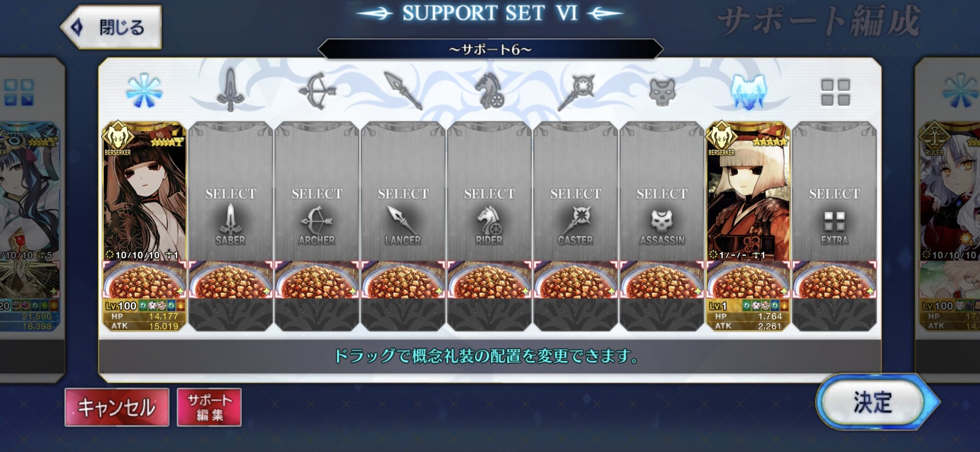Select the Extra class grid icon
The image size is (980, 452).
[x=835, y=92]
